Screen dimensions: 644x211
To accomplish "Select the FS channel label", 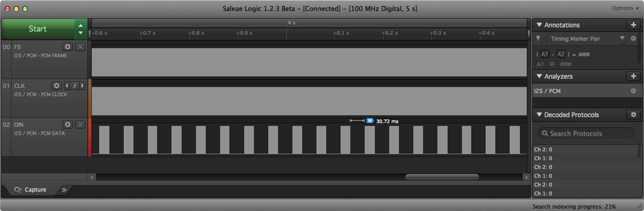I will tap(18, 47).
